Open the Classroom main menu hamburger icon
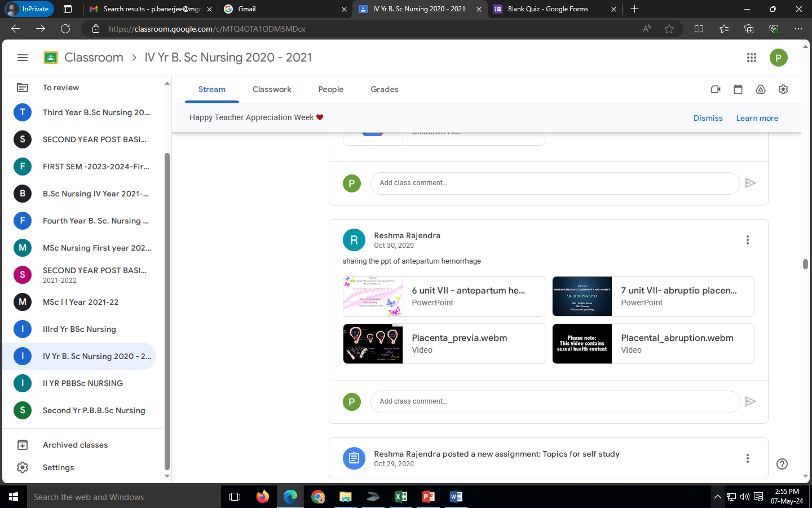Screen dimensions: 812x508 [23, 58]
